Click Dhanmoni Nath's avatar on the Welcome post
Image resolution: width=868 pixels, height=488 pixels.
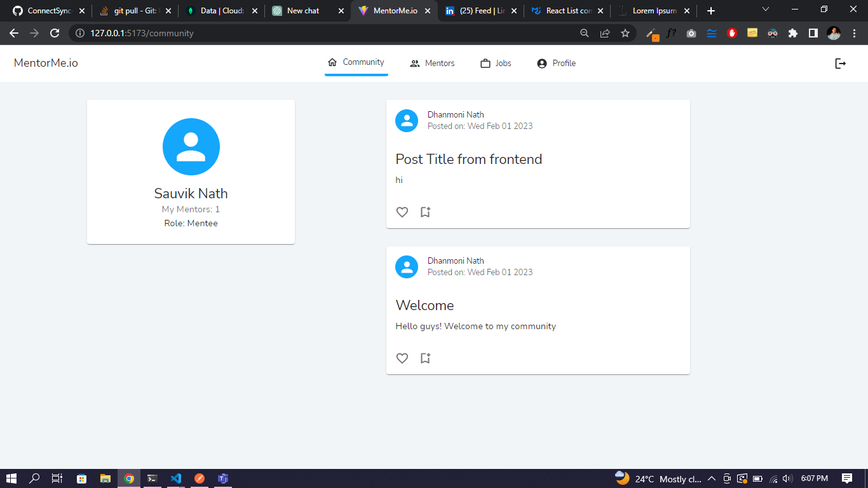click(x=407, y=267)
